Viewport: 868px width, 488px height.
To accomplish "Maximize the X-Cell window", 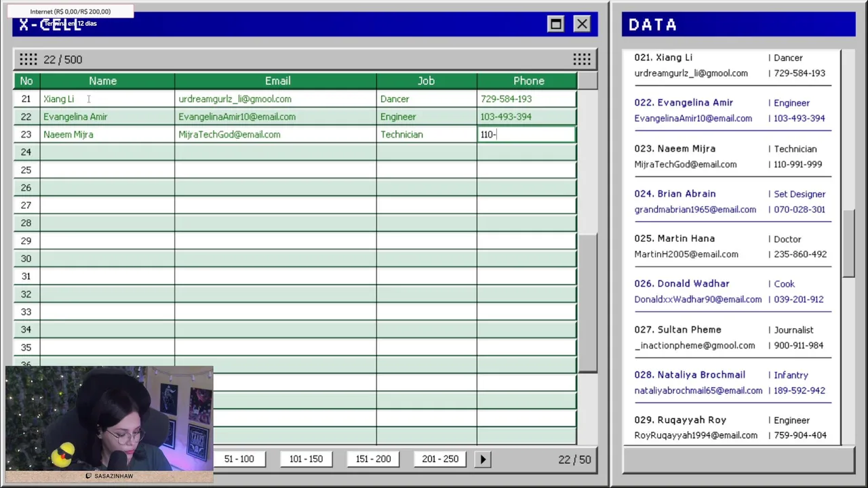I will pyautogui.click(x=555, y=24).
